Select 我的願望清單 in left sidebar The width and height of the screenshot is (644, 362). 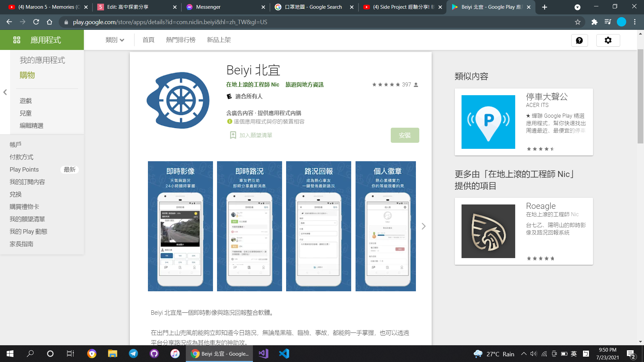point(27,219)
